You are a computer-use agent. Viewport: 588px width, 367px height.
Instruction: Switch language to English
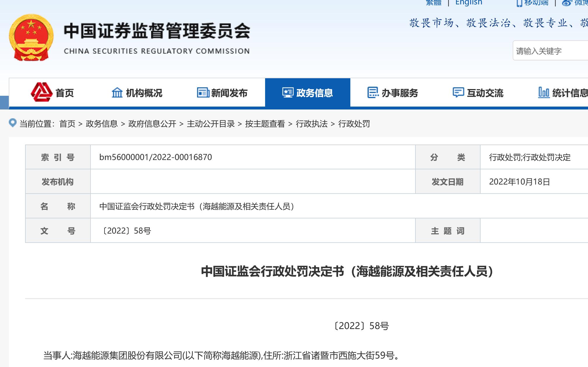click(x=469, y=3)
